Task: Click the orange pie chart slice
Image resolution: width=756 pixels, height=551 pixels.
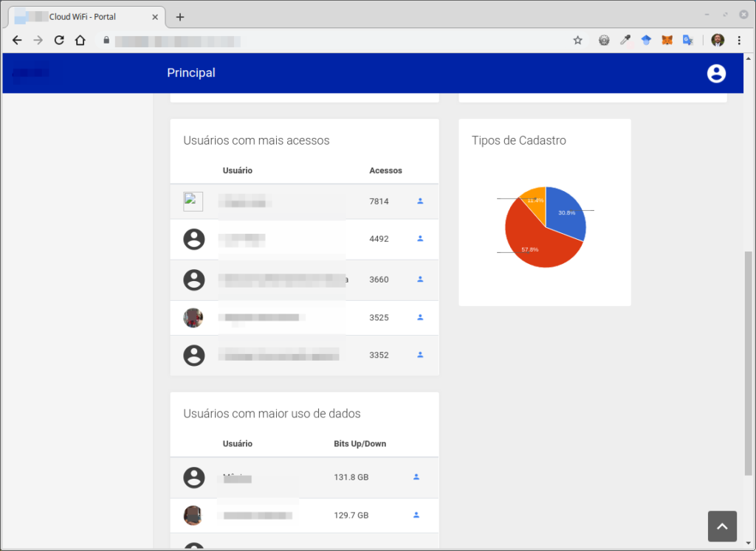Action: [x=535, y=199]
